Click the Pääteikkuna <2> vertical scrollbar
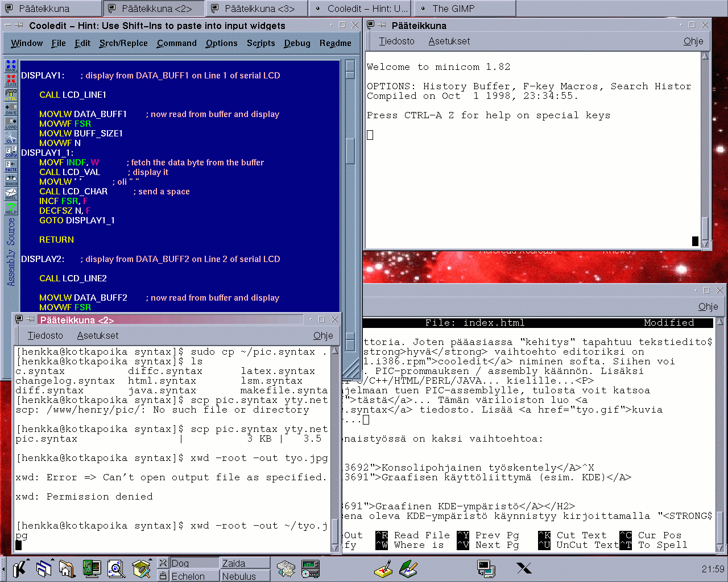728x582 pixels. [x=335, y=448]
